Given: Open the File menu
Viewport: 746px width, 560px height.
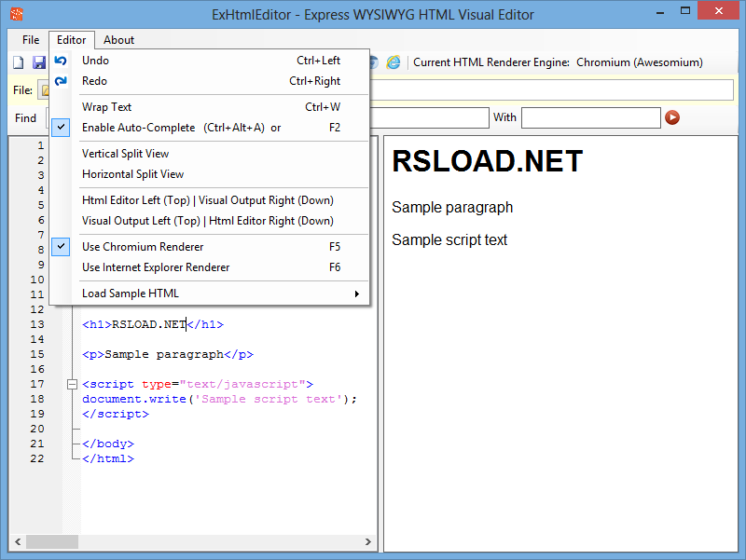Looking at the screenshot, I should (x=31, y=40).
